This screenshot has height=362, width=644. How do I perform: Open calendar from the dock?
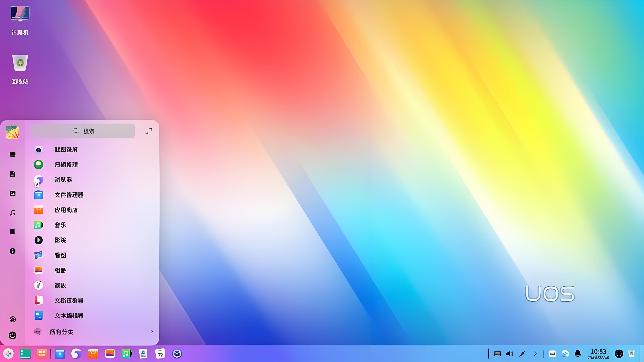160,354
